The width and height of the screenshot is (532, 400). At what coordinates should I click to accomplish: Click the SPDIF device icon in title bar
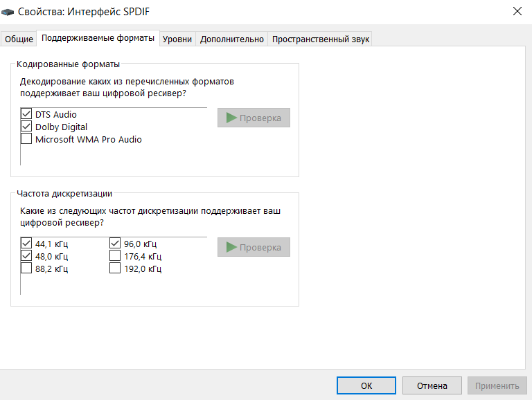[x=8, y=12]
